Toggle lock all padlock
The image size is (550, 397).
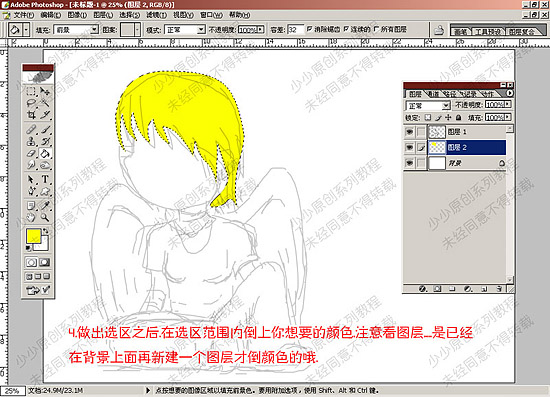(x=458, y=117)
